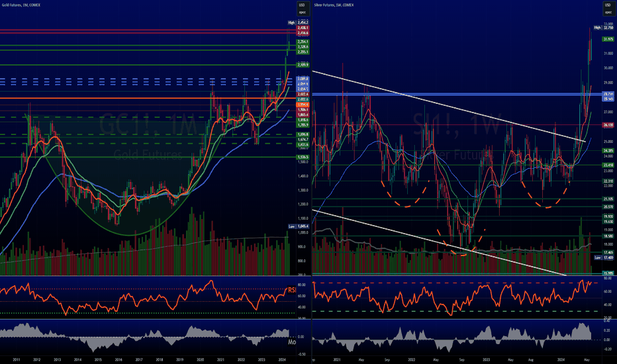This screenshot has height=364, width=617.
Task: Click 2011 on the gold chart time axis
Action: tap(17, 359)
